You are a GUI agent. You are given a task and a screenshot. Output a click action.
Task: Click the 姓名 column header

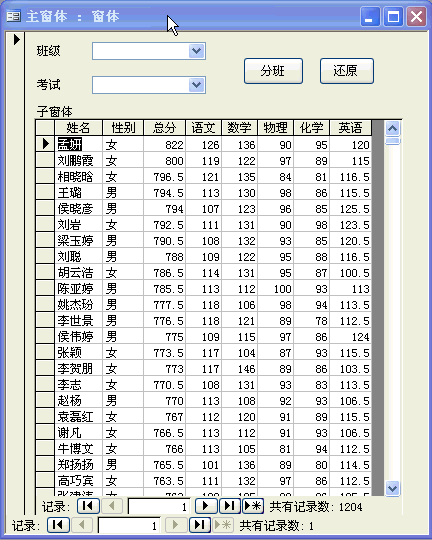pyautogui.click(x=79, y=128)
